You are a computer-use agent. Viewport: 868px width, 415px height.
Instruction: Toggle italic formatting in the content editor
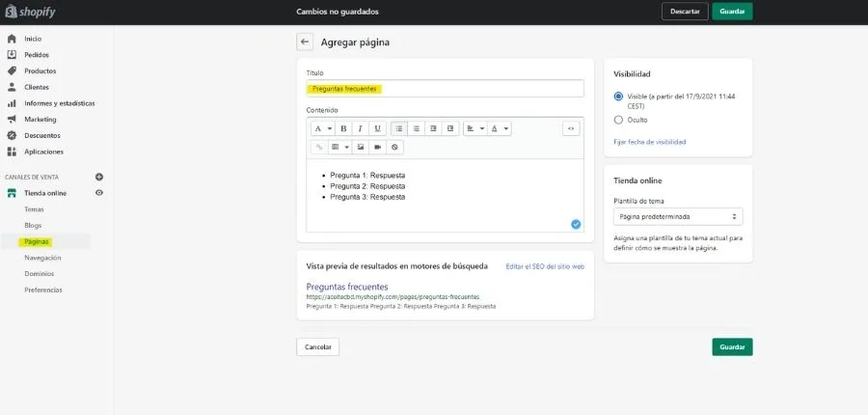(x=361, y=128)
